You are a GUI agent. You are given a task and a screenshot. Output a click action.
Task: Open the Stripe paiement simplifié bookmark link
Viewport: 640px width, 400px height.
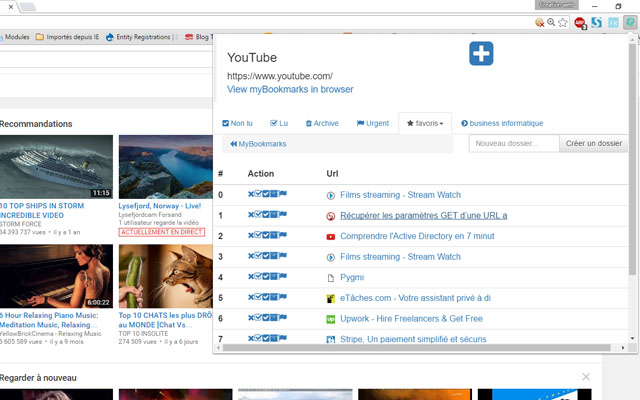click(x=413, y=339)
